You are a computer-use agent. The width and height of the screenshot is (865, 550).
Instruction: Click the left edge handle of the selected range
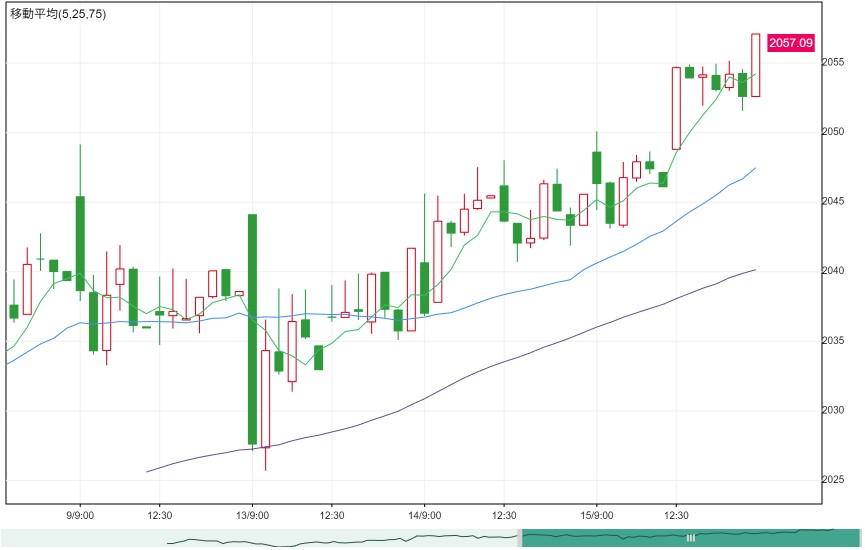520,537
